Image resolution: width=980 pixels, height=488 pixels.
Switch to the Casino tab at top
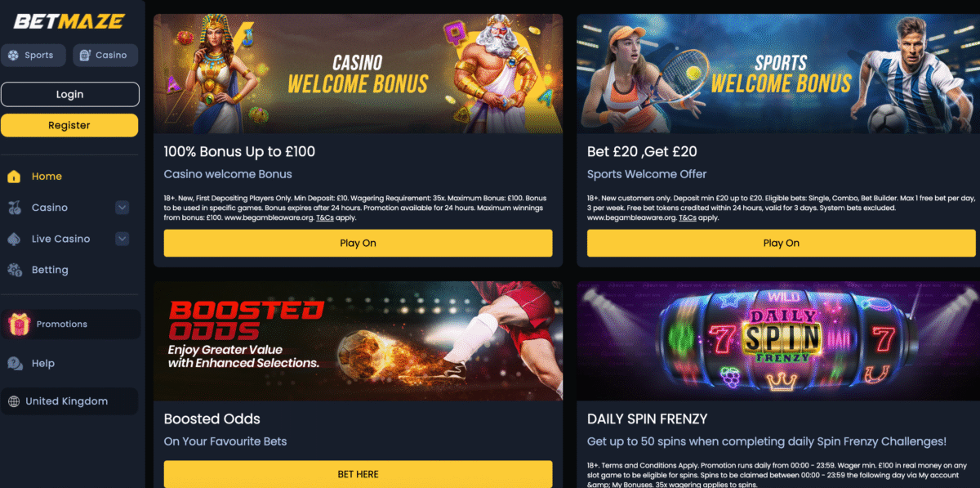click(x=105, y=55)
